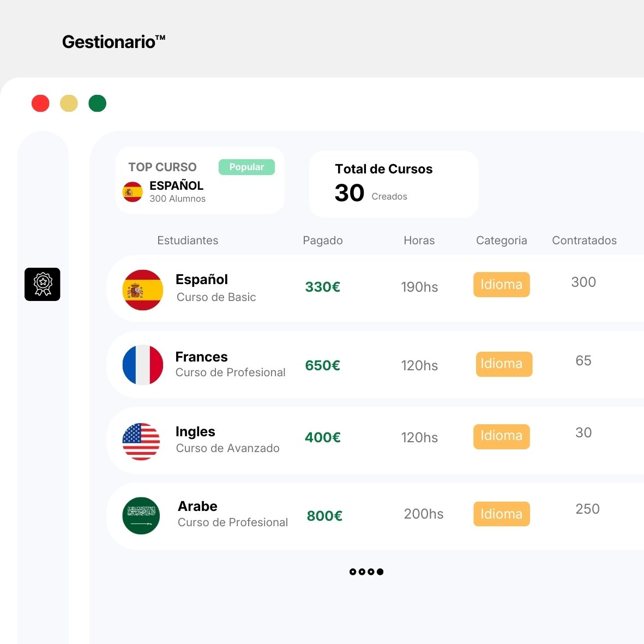The width and height of the screenshot is (644, 644).
Task: Select the Popular badge
Action: click(x=246, y=167)
